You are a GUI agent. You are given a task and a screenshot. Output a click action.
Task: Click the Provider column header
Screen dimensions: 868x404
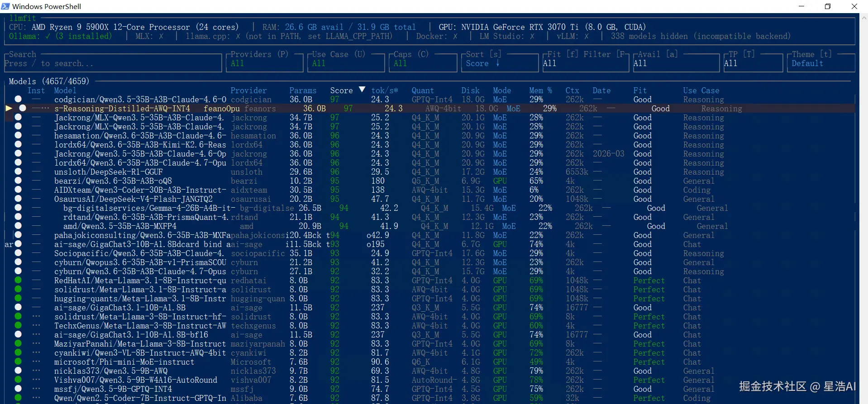click(249, 90)
